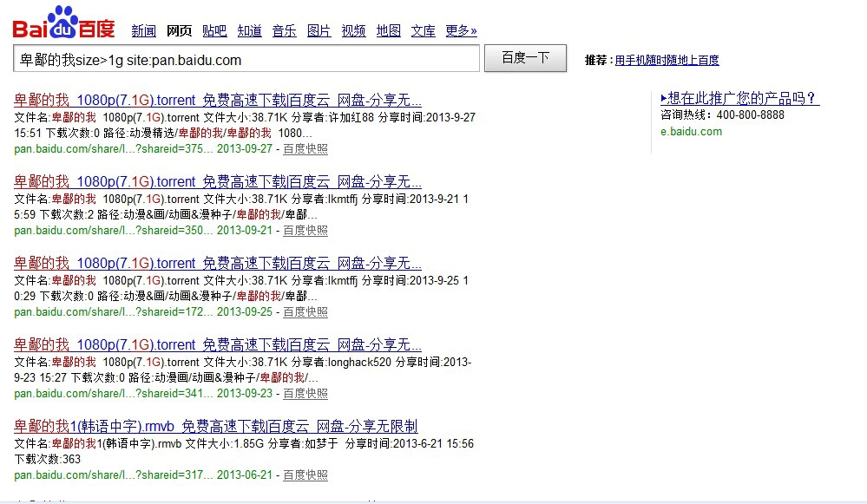This screenshot has width=867, height=504.
Task: Open 百度快照 for 2013-06-21 result
Action: pyautogui.click(x=305, y=475)
